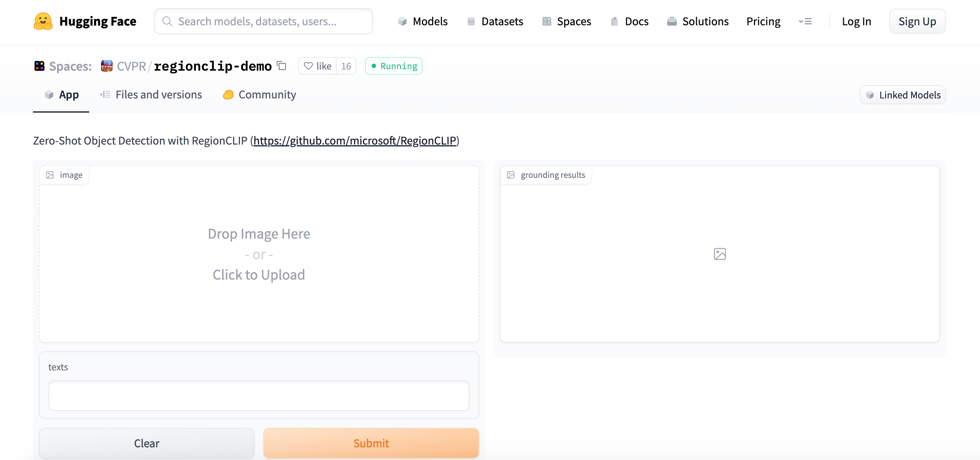Switch to the App tab
This screenshot has width=980, height=460.
61,95
